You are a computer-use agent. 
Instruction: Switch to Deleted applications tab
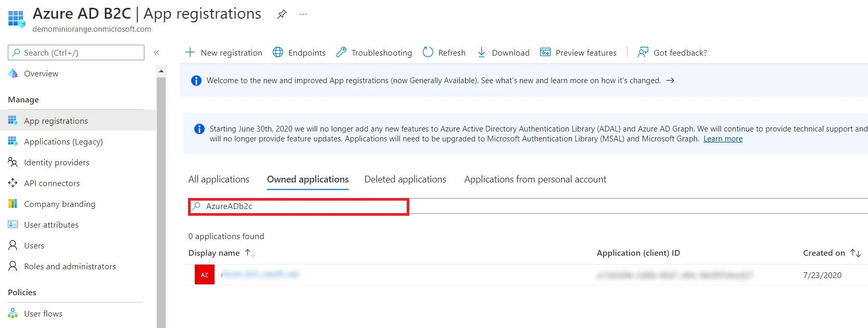[405, 179]
